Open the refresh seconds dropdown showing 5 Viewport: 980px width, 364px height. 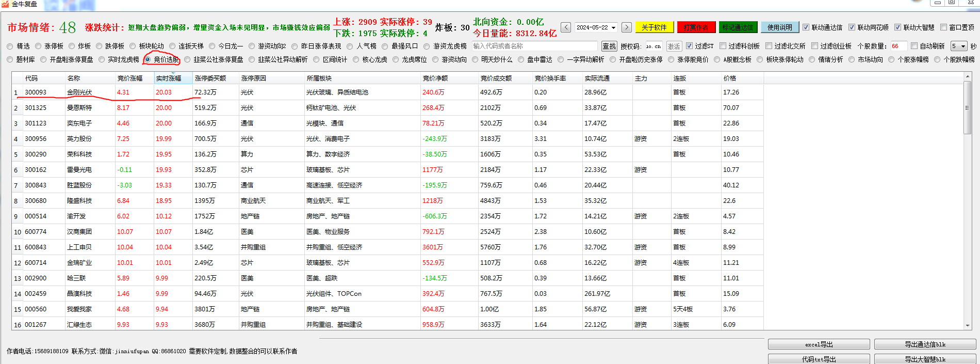tap(959, 46)
